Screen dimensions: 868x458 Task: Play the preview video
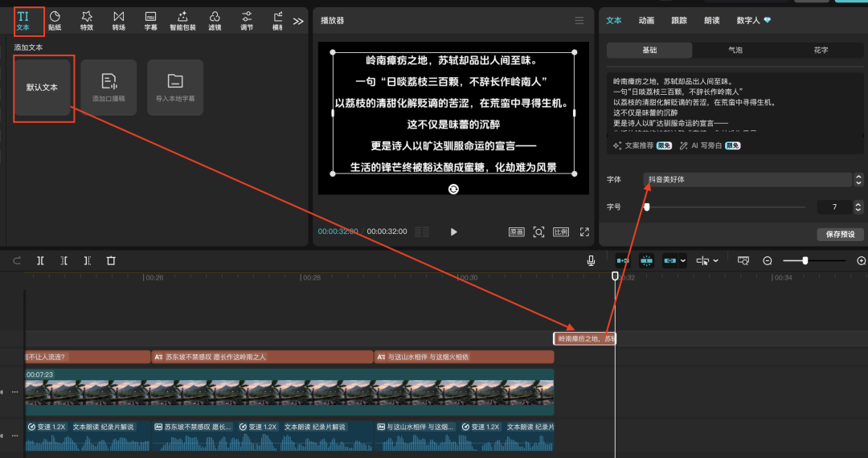[454, 231]
